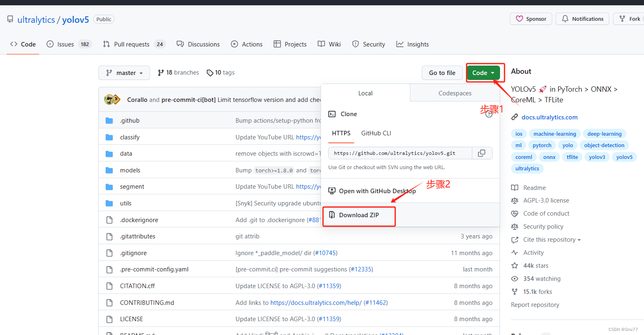Click the Corallo commit author avatar
Viewport: 644px width, 335px height.
click(109, 99)
